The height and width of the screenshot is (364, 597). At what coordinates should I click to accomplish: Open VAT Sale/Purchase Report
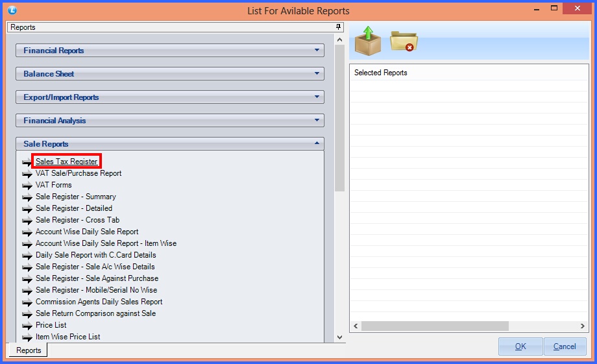tap(79, 173)
